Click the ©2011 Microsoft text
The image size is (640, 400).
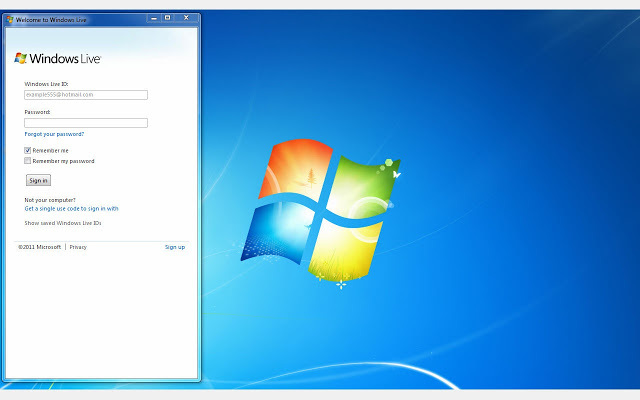[x=39, y=247]
